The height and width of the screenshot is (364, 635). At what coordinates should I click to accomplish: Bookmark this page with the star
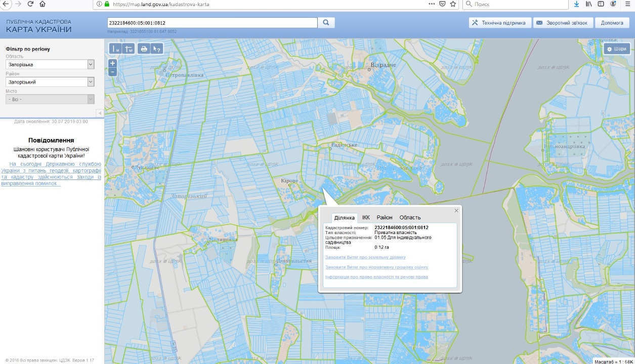tap(453, 4)
